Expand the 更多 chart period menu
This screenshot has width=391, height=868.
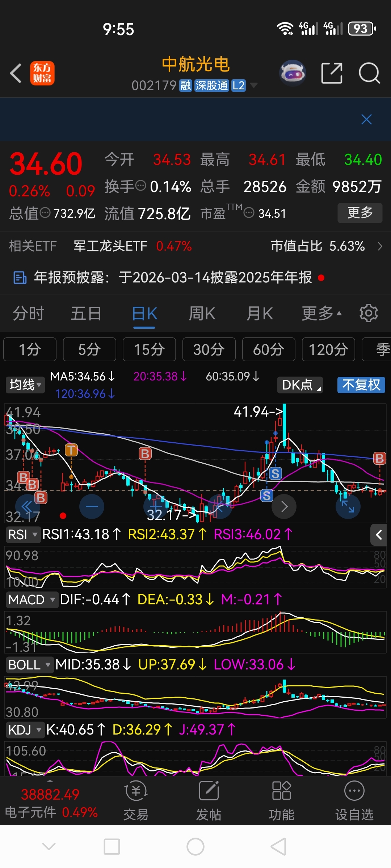321,313
